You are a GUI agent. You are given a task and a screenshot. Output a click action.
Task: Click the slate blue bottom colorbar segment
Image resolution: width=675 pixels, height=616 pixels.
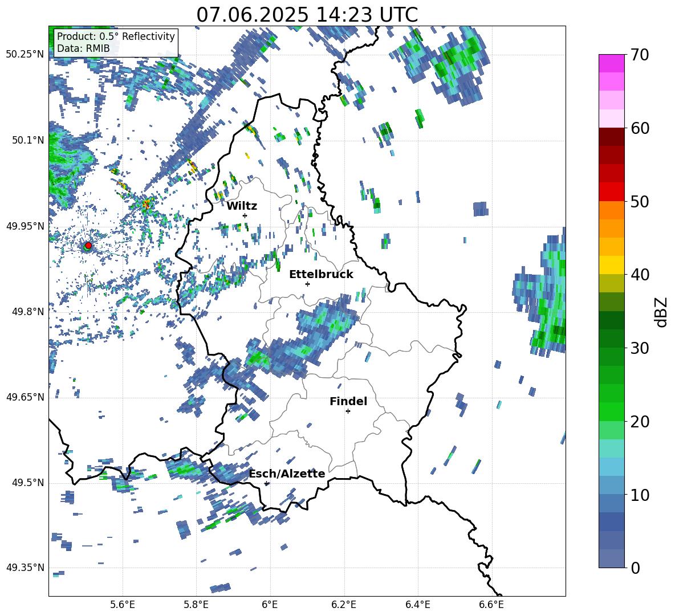(612, 558)
